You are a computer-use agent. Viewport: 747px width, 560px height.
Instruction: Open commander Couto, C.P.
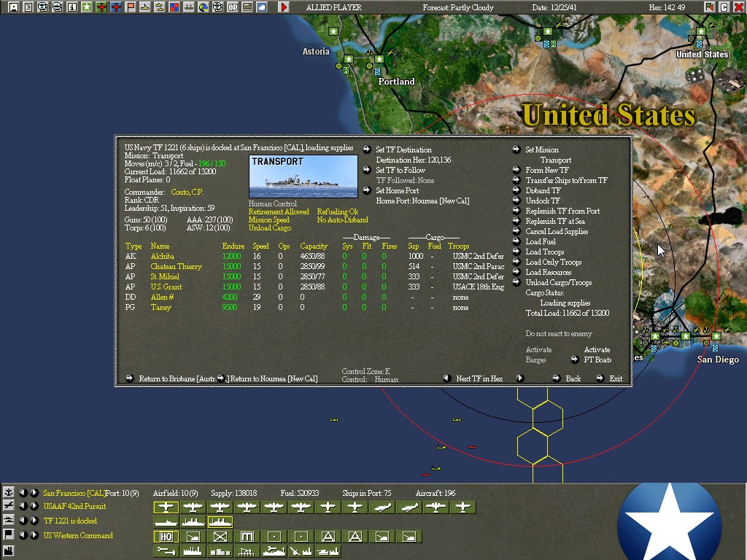[x=187, y=192]
